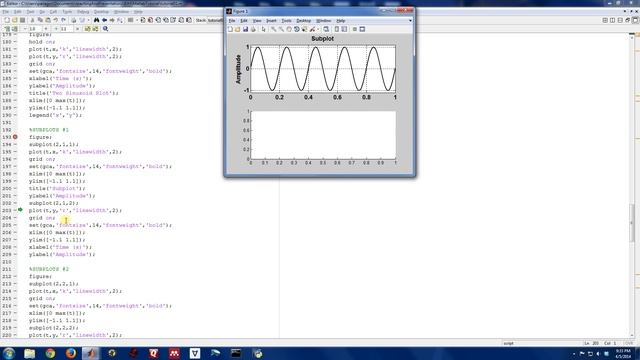Open File menu in Editor window

5,12
